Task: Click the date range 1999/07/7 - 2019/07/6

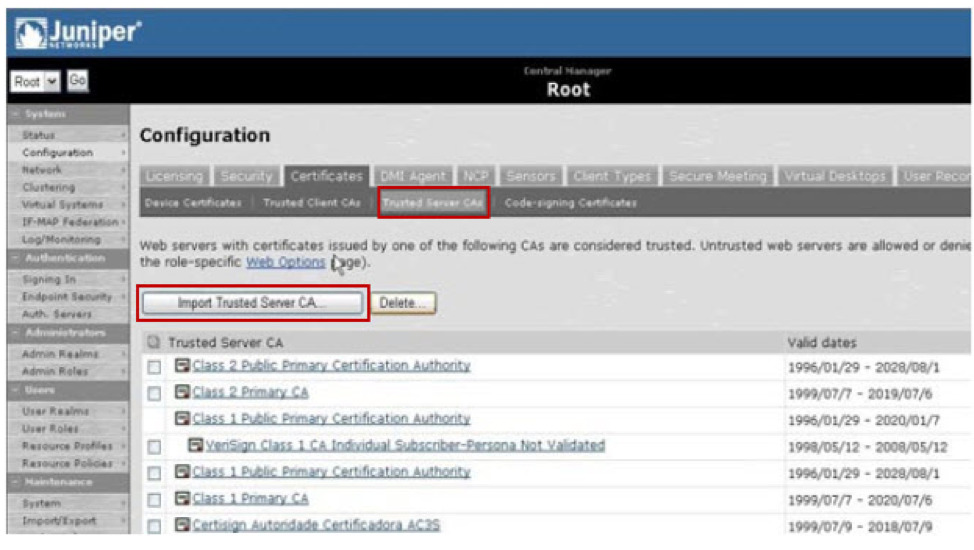Action: 860,394
